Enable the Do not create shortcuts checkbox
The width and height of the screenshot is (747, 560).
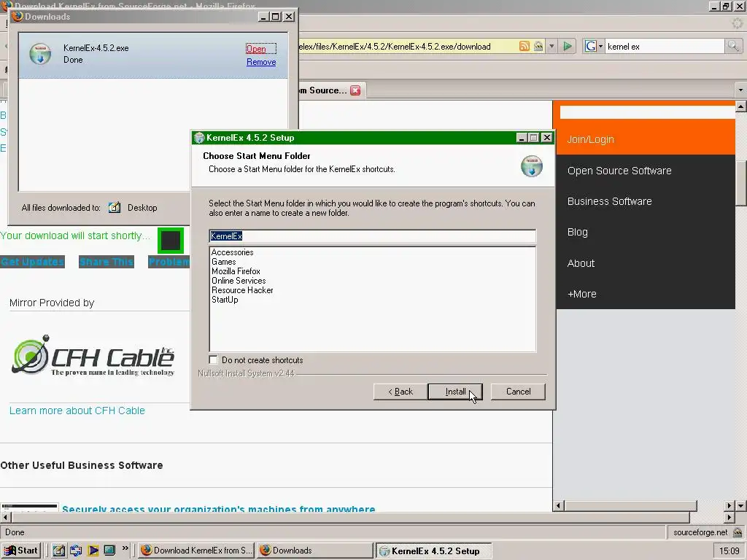click(x=214, y=360)
